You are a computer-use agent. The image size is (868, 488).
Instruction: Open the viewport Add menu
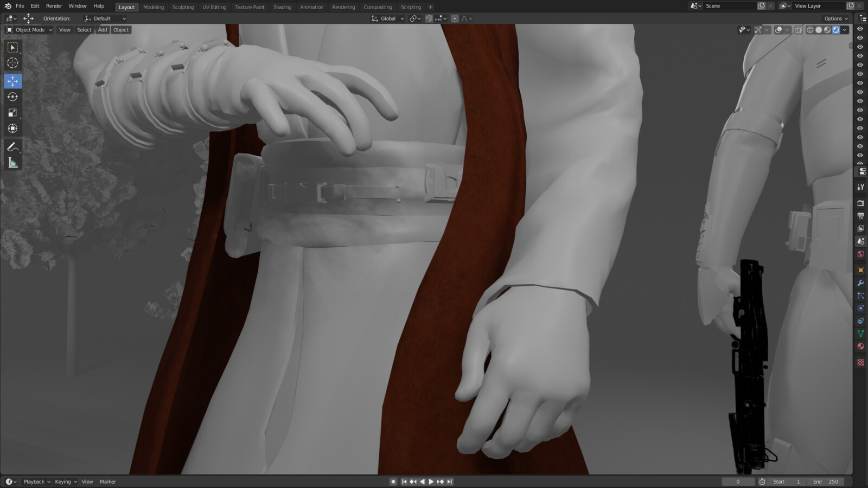tap(103, 30)
